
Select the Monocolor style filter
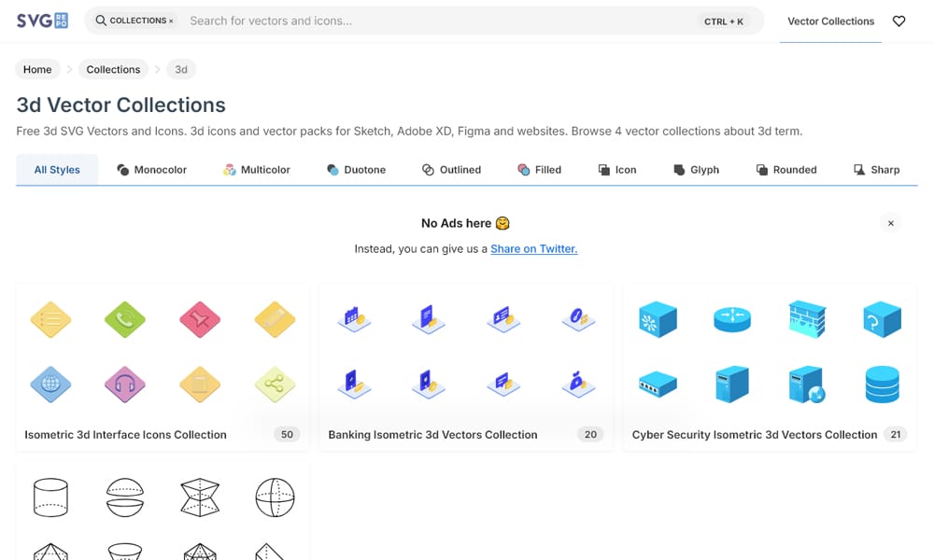coord(152,170)
